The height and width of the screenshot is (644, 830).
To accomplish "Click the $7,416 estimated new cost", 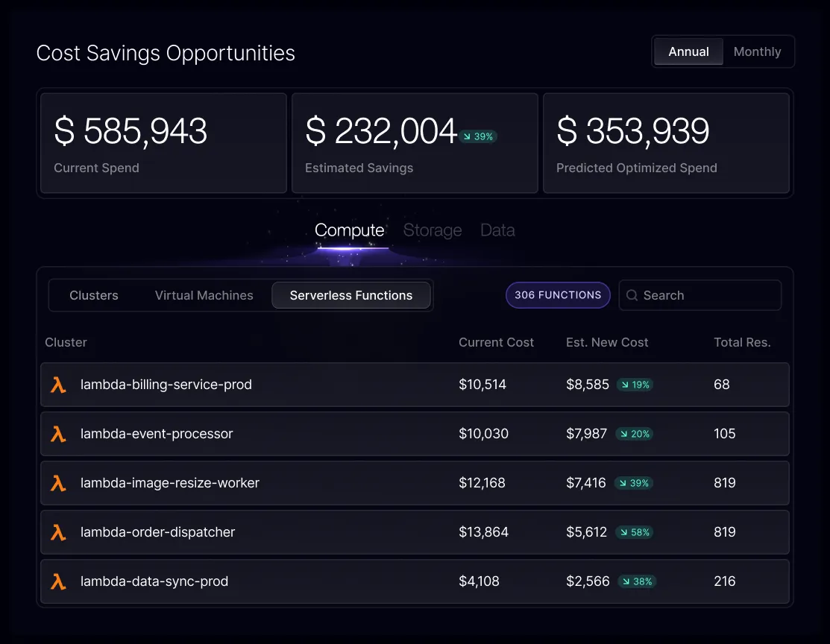I will tap(586, 483).
